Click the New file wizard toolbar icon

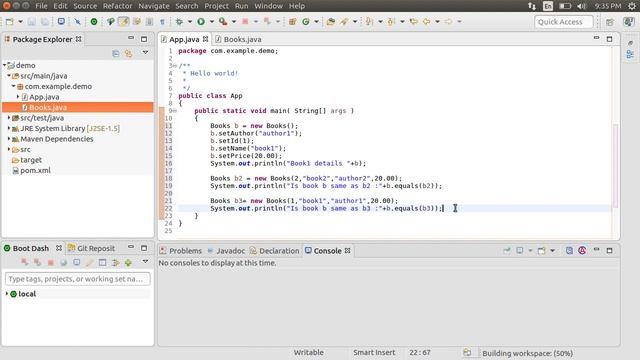pos(9,22)
